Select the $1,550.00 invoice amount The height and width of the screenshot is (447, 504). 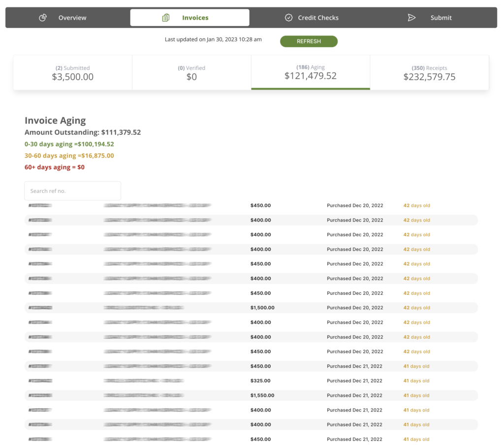pyautogui.click(x=262, y=395)
